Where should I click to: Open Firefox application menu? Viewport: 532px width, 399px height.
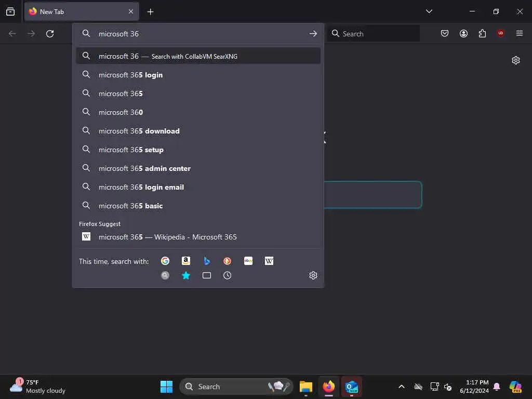pyautogui.click(x=520, y=33)
